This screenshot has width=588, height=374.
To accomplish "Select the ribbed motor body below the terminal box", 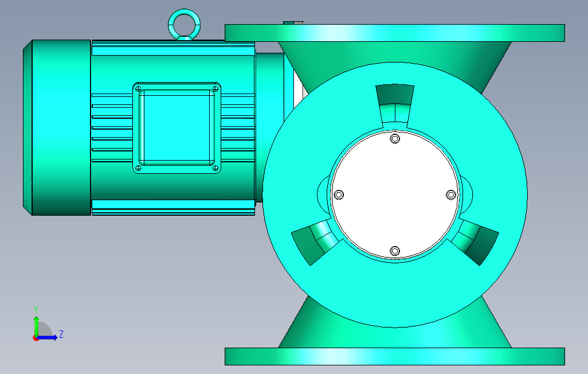I will 173,186.
